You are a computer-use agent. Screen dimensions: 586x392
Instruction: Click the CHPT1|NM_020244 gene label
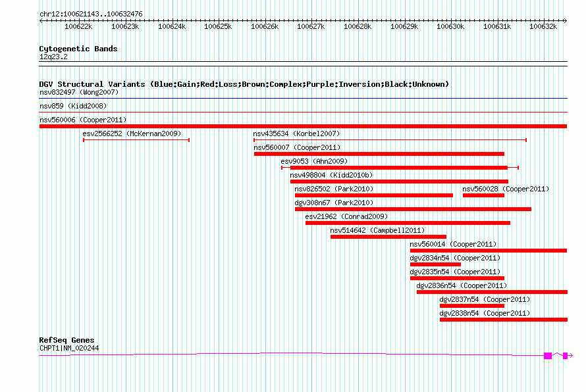pyautogui.click(x=69, y=349)
